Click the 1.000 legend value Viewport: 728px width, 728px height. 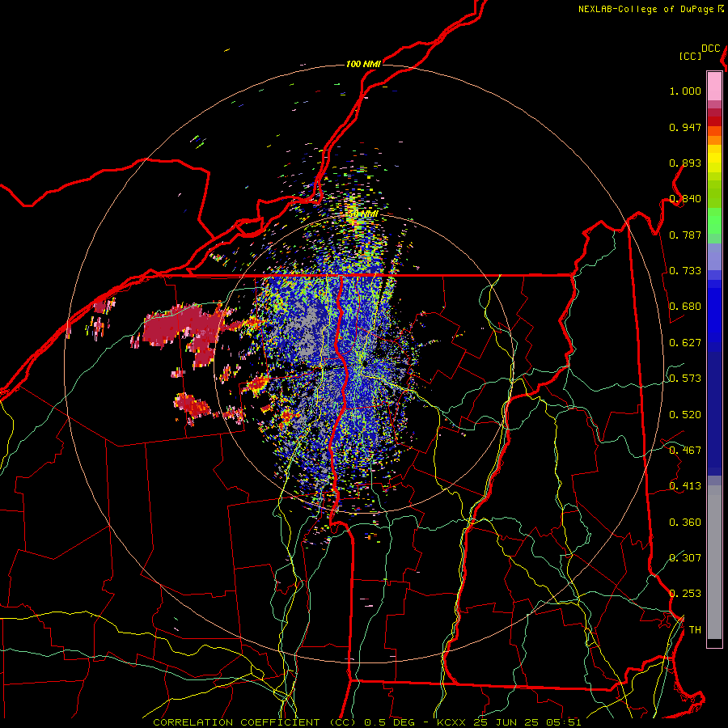pos(685,91)
